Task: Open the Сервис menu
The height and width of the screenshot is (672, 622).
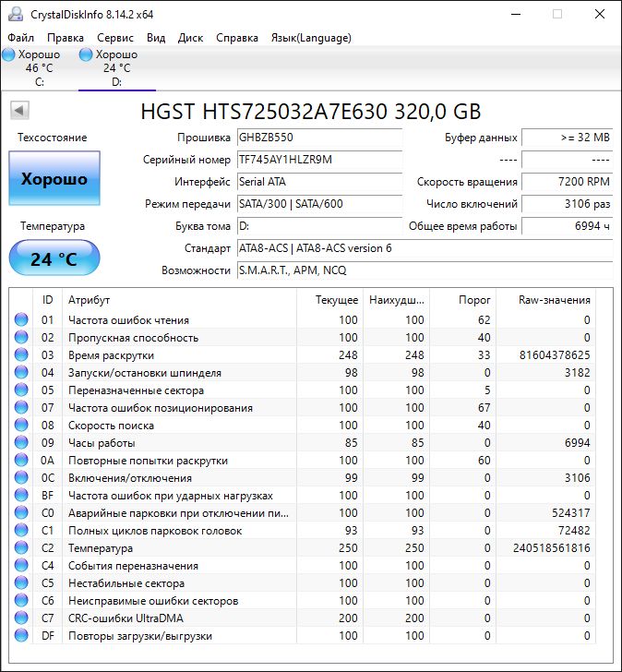Action: [115, 38]
